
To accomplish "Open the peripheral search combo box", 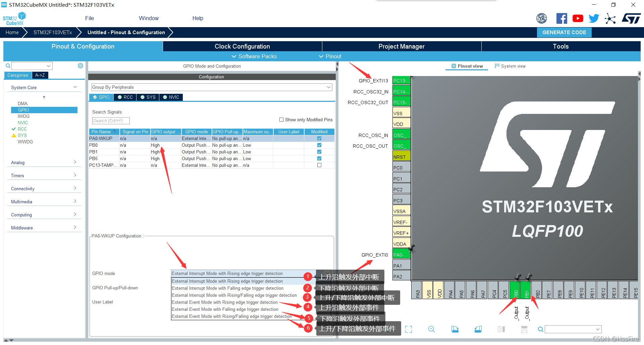I will click(x=32, y=66).
